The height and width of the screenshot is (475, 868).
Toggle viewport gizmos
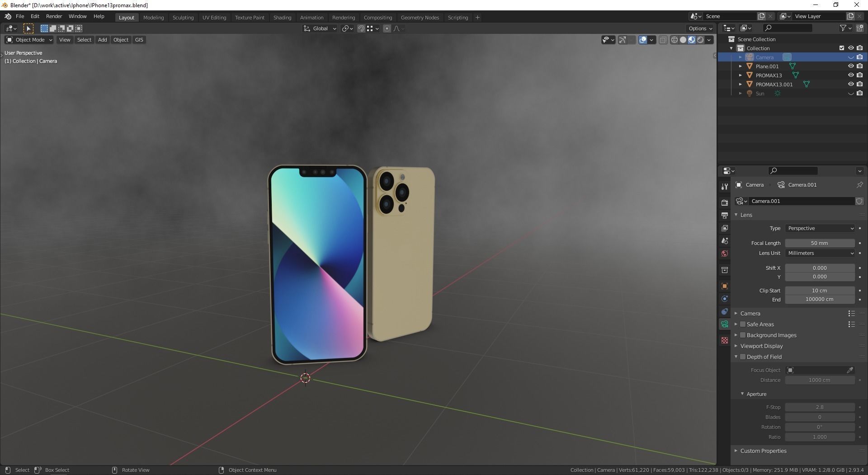point(623,40)
